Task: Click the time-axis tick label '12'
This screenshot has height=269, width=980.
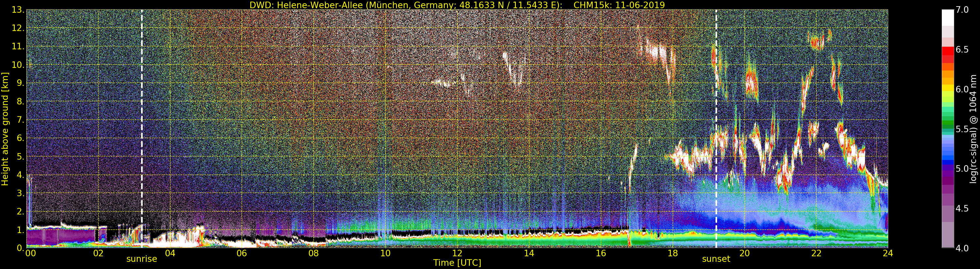Action: (x=457, y=253)
